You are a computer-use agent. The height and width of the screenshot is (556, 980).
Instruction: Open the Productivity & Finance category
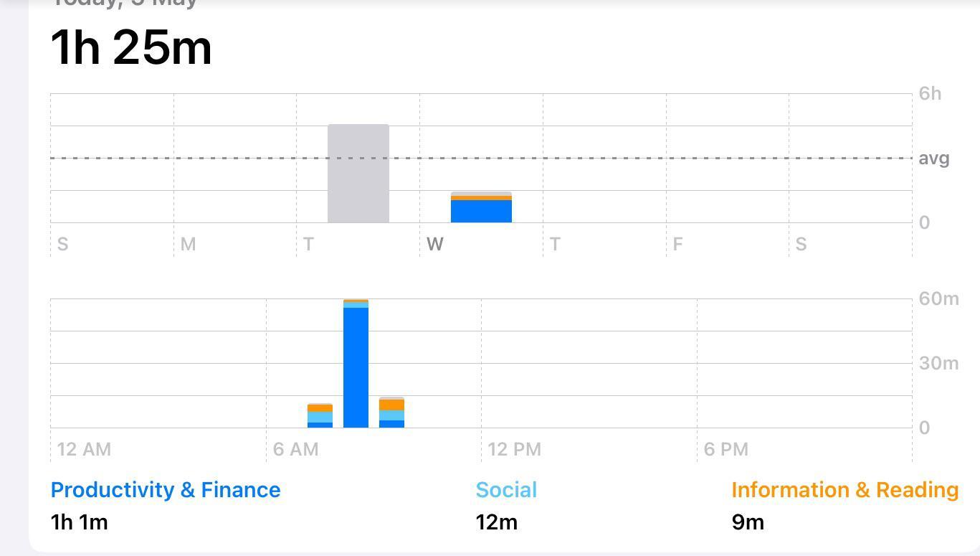pos(166,490)
